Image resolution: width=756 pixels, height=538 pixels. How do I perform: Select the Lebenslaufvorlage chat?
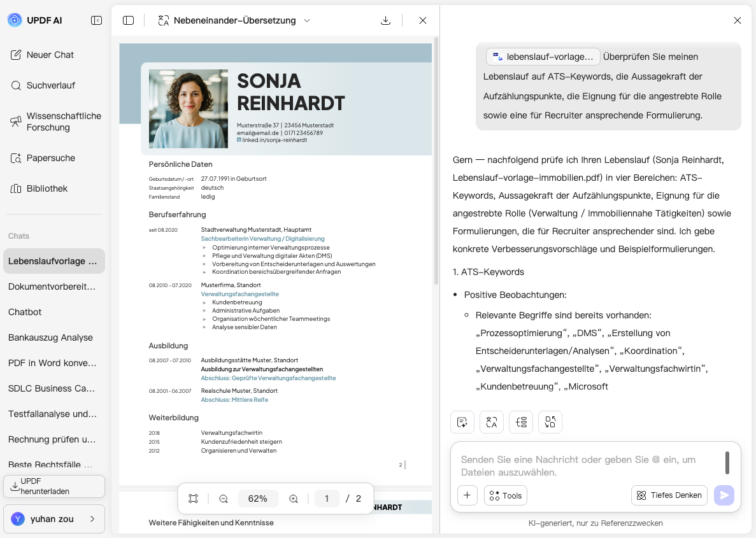click(x=54, y=261)
